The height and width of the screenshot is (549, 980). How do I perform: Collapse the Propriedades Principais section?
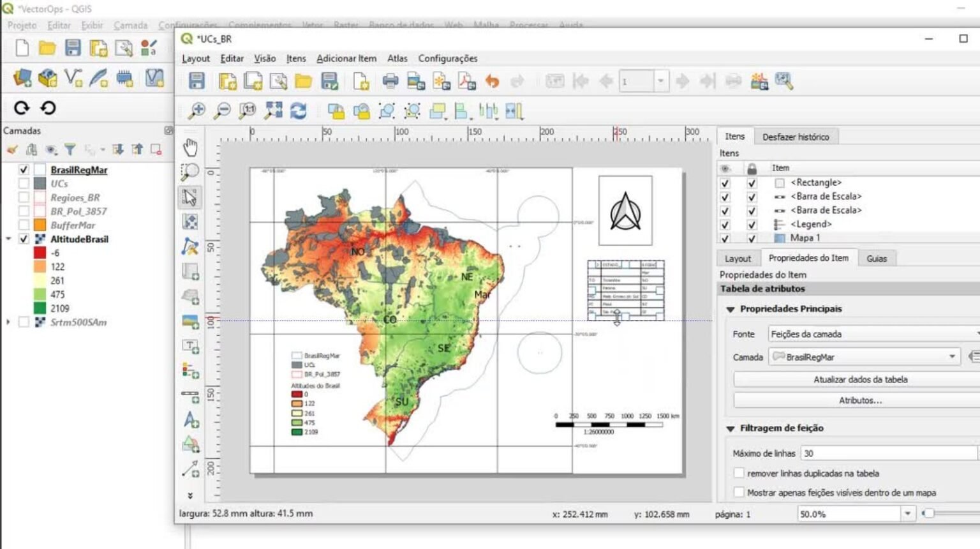[731, 309]
